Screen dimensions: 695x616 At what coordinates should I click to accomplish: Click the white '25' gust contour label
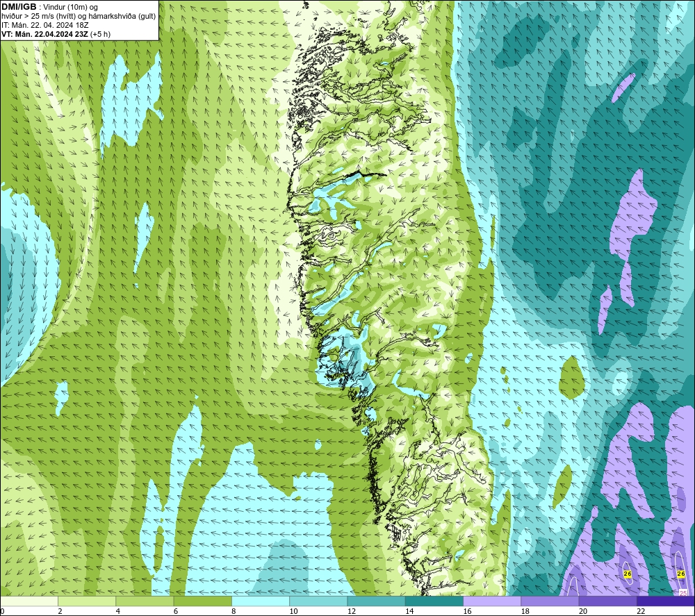coord(683,592)
